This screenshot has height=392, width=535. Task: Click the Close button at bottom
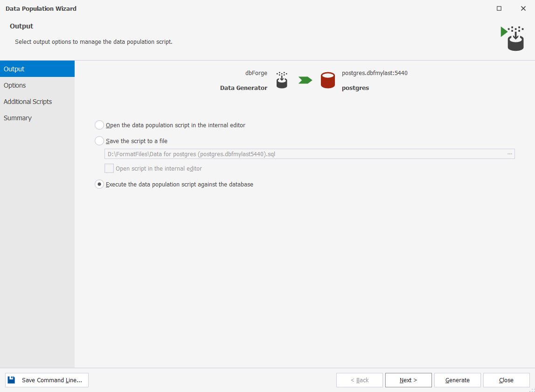point(507,380)
